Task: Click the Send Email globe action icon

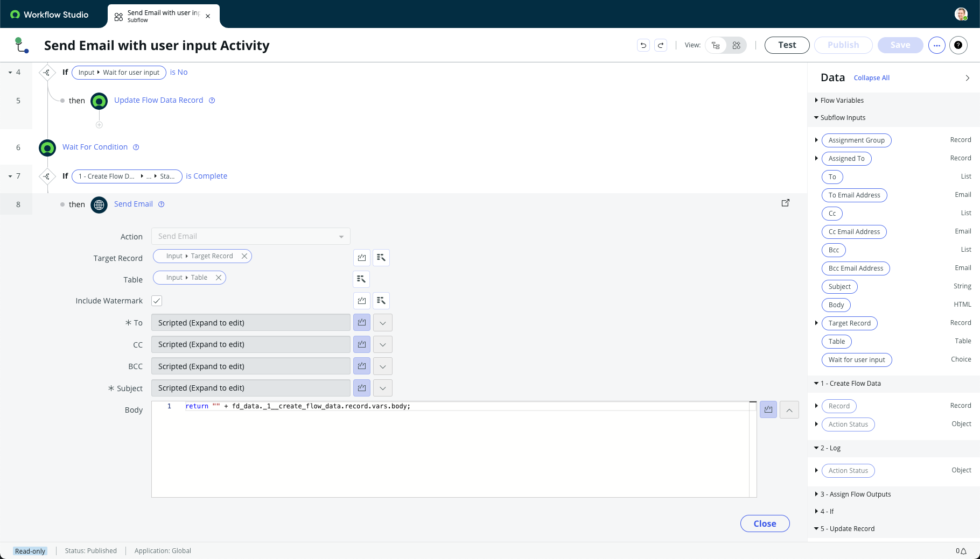Action: 99,204
